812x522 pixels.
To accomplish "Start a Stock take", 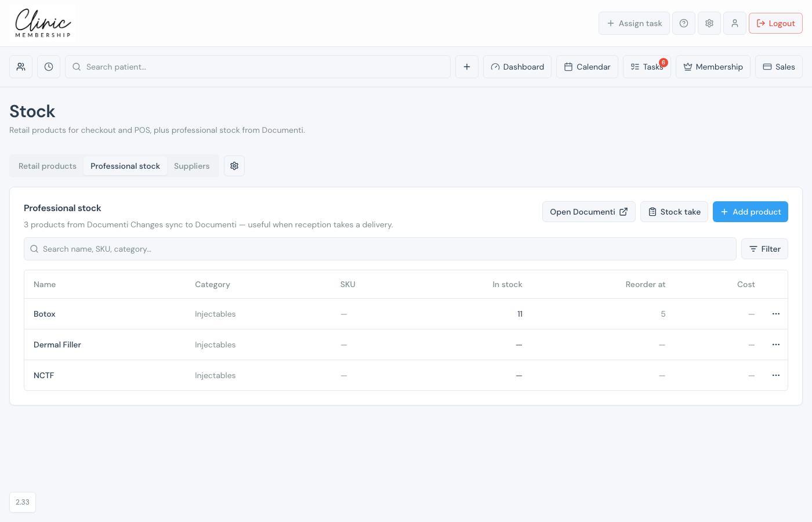I will tap(674, 212).
